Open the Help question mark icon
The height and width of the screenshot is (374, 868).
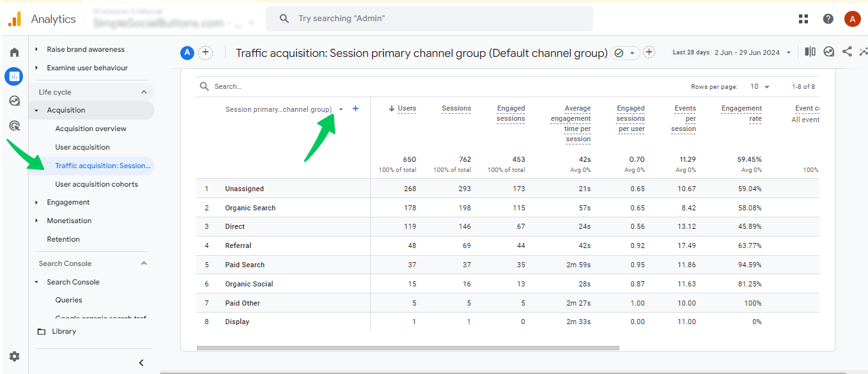tap(828, 19)
